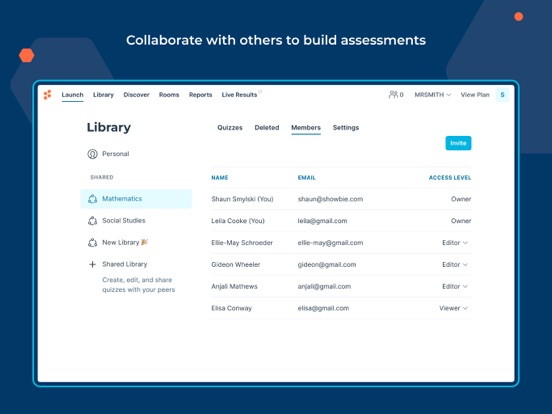Click the S user avatar
The height and width of the screenshot is (414, 552).
502,95
